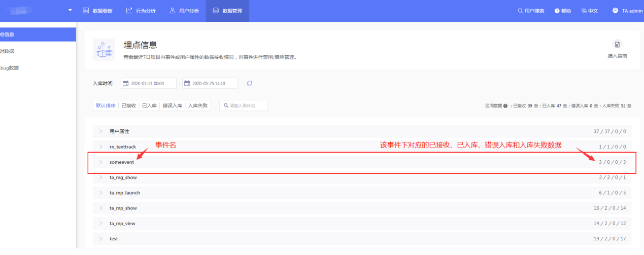Click the calendar icon in the end date field
The width and height of the screenshot is (644, 255).
point(187,83)
